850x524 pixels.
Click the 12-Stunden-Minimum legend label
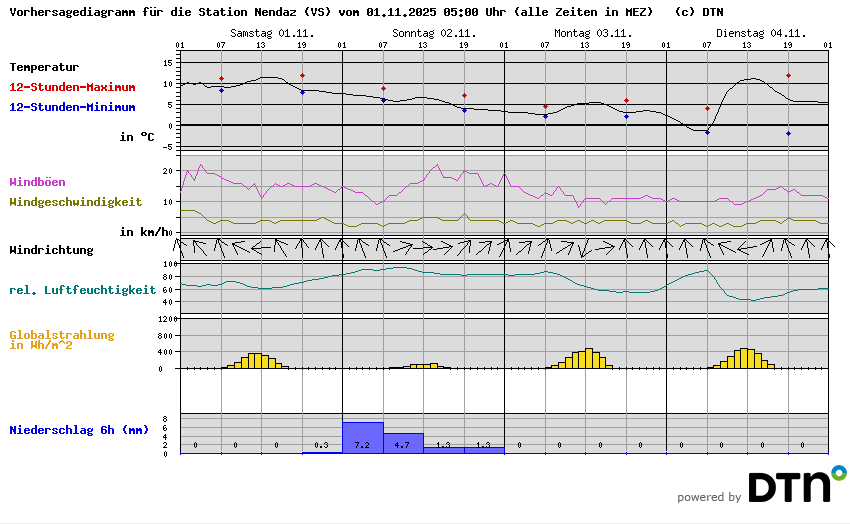pyautogui.click(x=72, y=106)
